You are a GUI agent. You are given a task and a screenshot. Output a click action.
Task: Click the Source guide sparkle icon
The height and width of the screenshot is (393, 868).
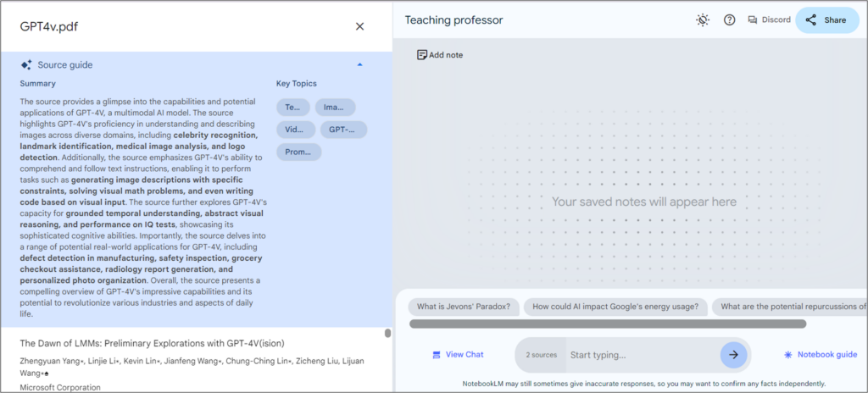(26, 64)
